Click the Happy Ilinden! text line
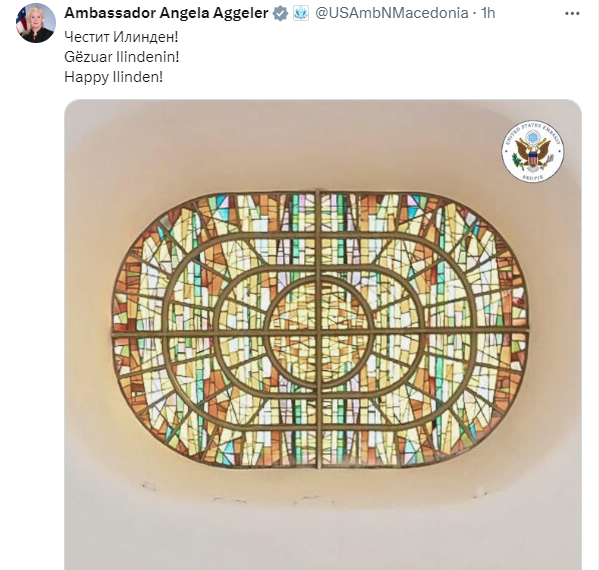Screen dimensions: 599x570 (113, 77)
